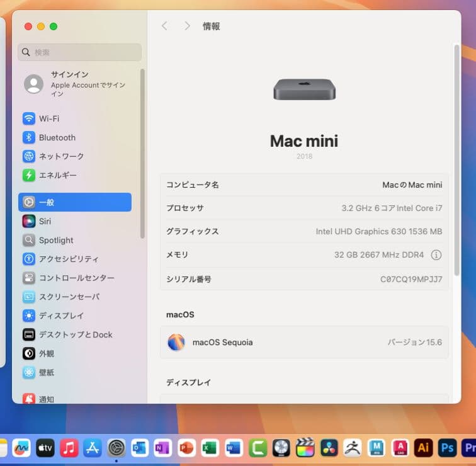
Task: Click the 32 GB 2667 MHz DDR4 value
Action: (x=379, y=254)
